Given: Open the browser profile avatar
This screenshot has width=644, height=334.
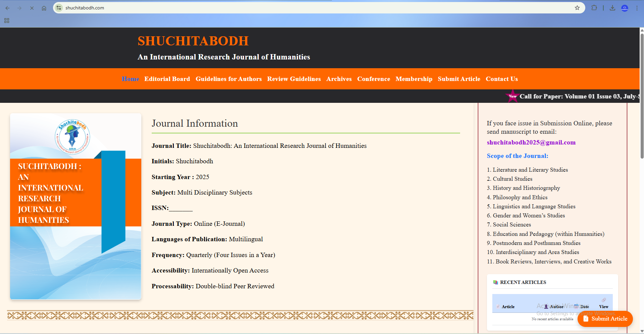Looking at the screenshot, I should coord(625,8).
